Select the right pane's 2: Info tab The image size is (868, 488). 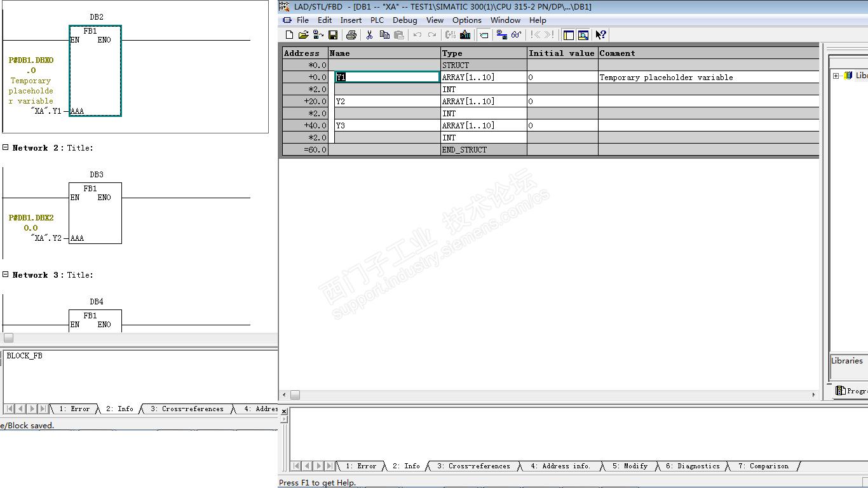point(406,466)
